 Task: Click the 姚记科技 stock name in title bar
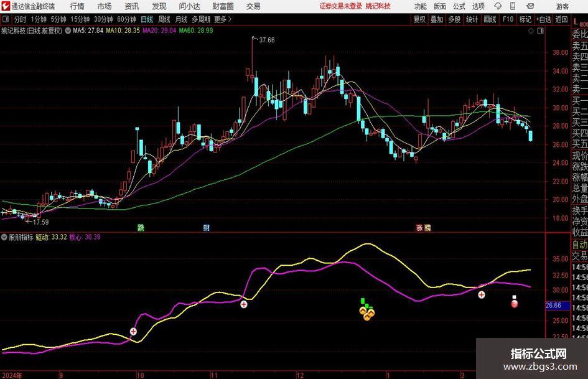click(x=378, y=6)
